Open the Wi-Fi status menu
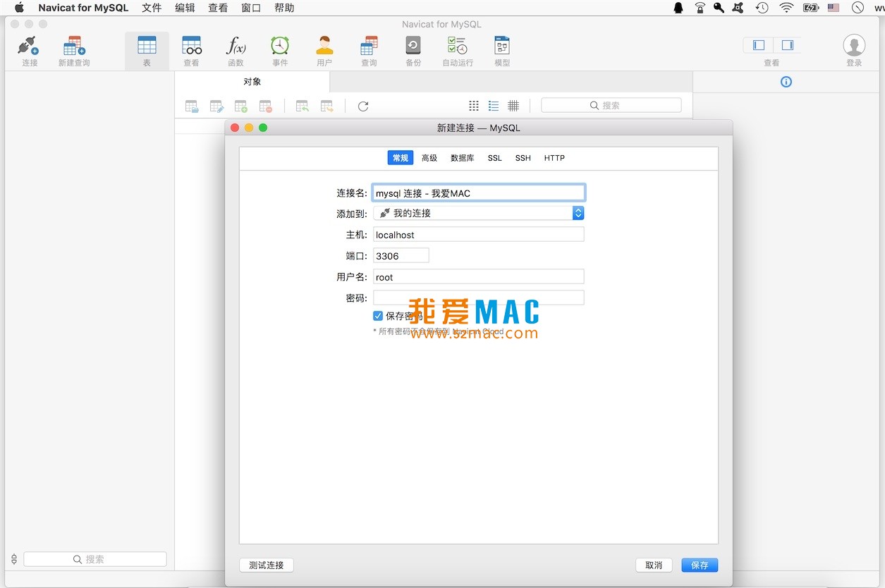Viewport: 885px width, 588px height. click(x=786, y=8)
